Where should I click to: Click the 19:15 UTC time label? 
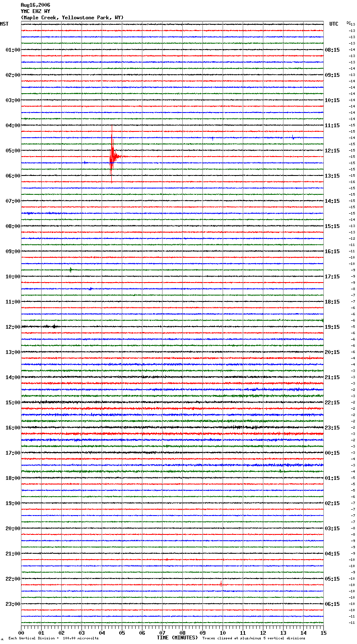pos(332,327)
